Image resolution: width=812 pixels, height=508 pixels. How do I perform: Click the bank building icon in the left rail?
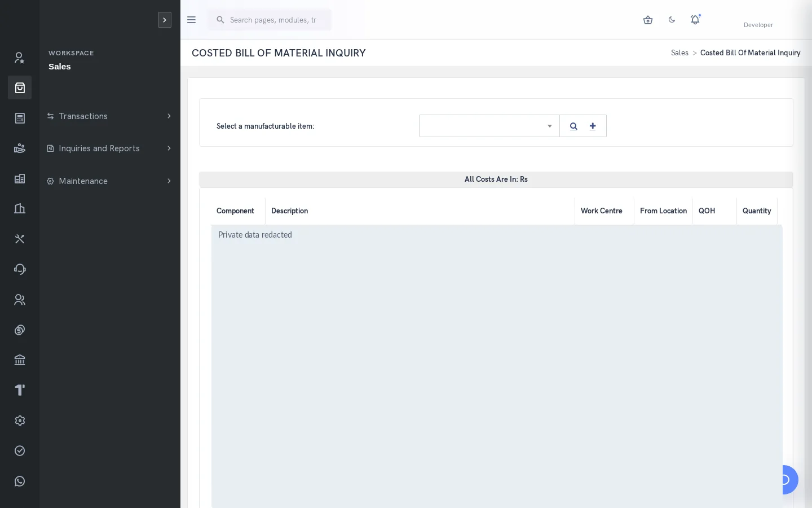point(20,360)
